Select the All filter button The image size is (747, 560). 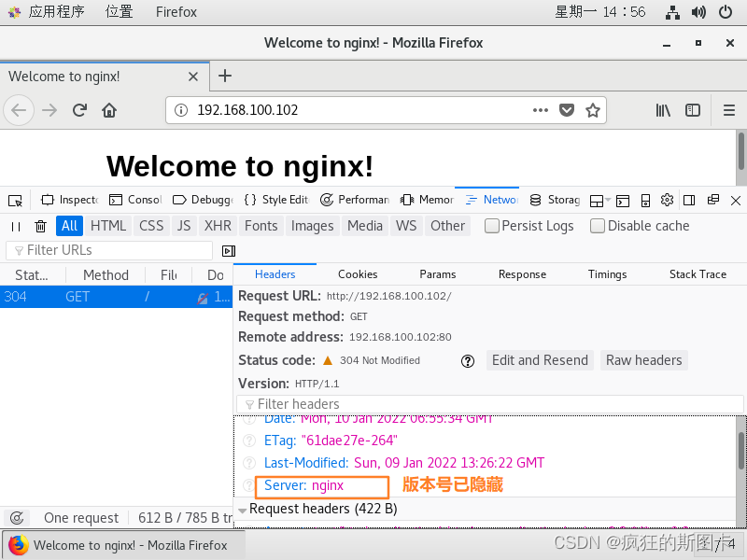[69, 226]
